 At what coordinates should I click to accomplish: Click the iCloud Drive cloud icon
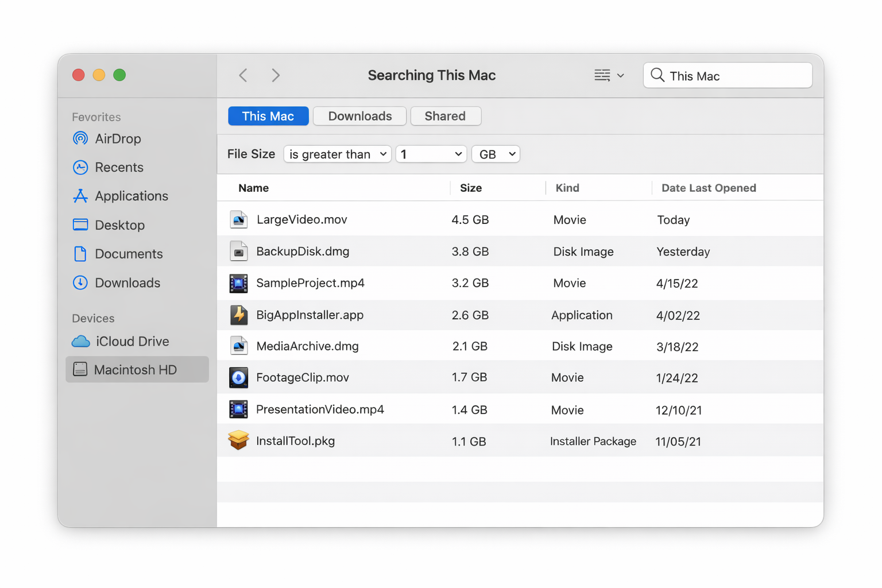pyautogui.click(x=81, y=341)
